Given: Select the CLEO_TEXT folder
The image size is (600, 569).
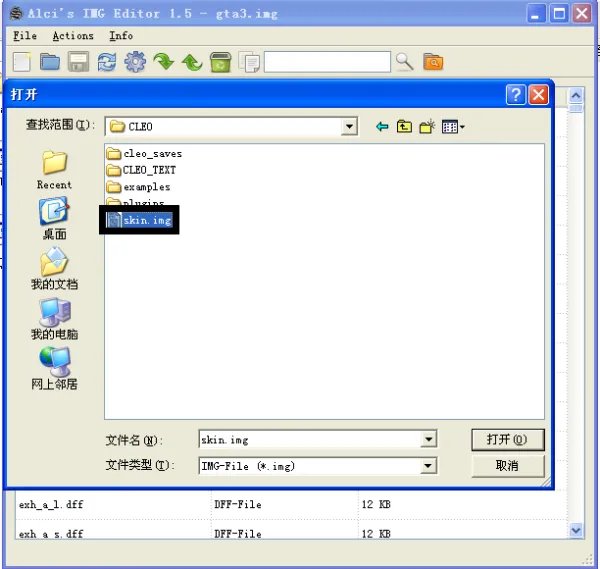Looking at the screenshot, I should (141, 170).
